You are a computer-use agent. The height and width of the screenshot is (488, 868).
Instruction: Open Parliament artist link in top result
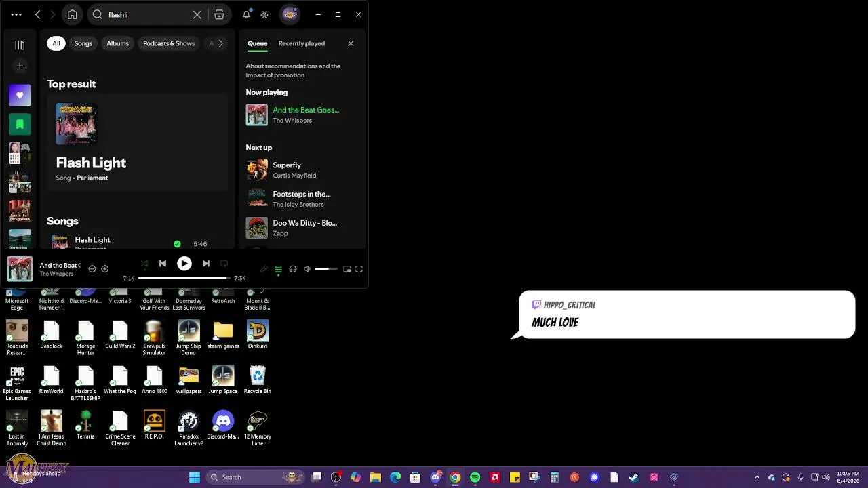coord(92,178)
